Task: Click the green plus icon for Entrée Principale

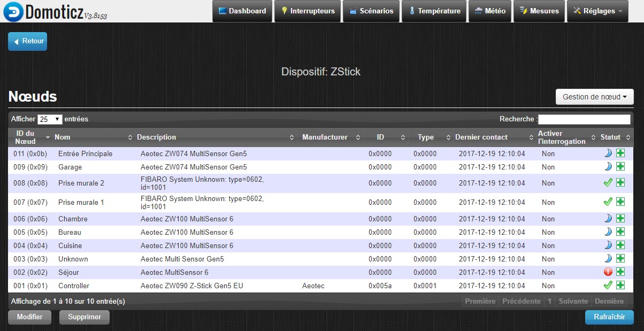Action: pyautogui.click(x=620, y=153)
